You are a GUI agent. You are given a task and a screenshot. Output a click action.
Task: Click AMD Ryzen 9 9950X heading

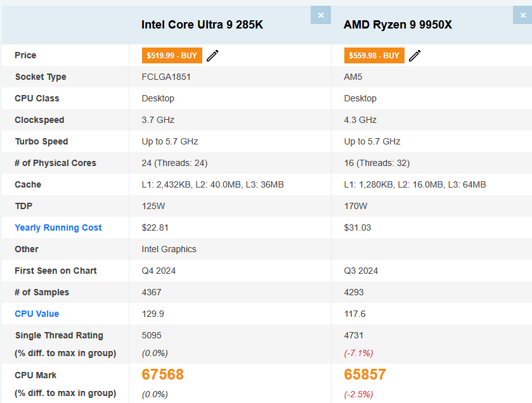pyautogui.click(x=398, y=25)
